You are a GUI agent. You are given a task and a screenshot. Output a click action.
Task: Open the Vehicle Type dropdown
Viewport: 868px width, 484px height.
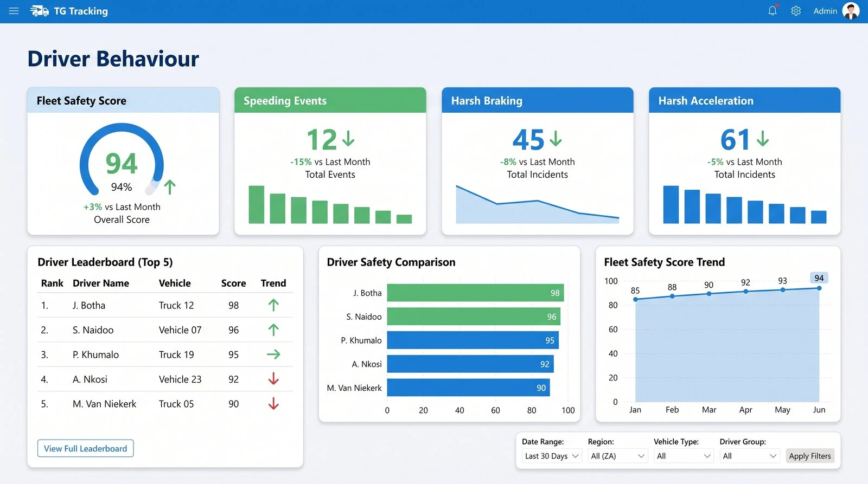[x=684, y=456]
